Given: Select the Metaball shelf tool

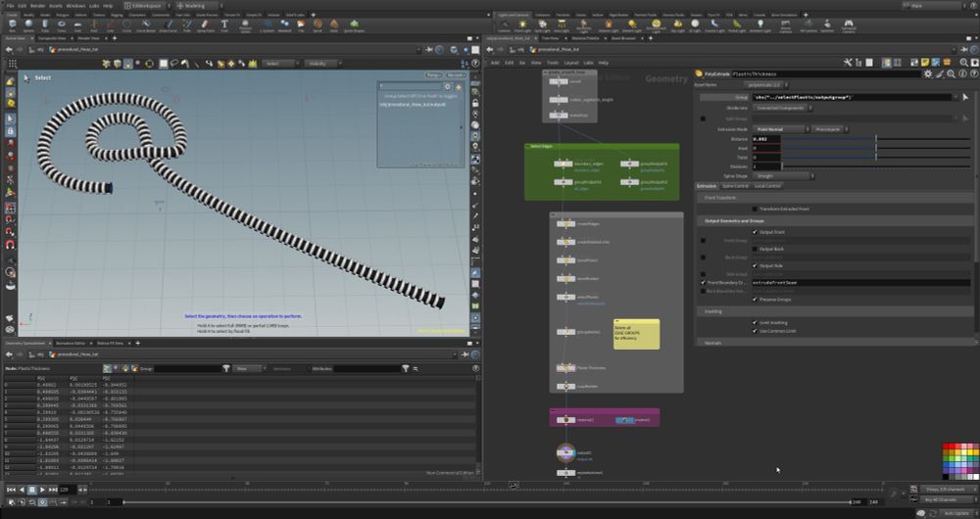Looking at the screenshot, I should (284, 25).
